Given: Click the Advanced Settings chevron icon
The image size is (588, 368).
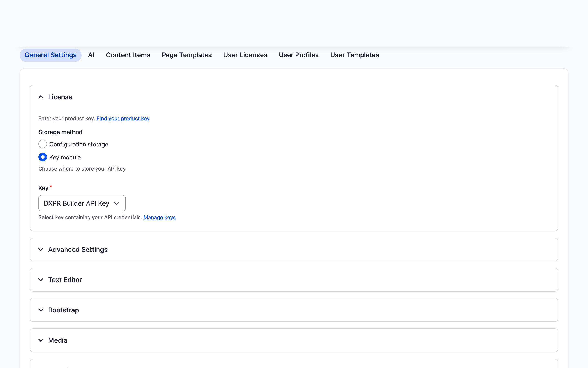Looking at the screenshot, I should point(41,249).
